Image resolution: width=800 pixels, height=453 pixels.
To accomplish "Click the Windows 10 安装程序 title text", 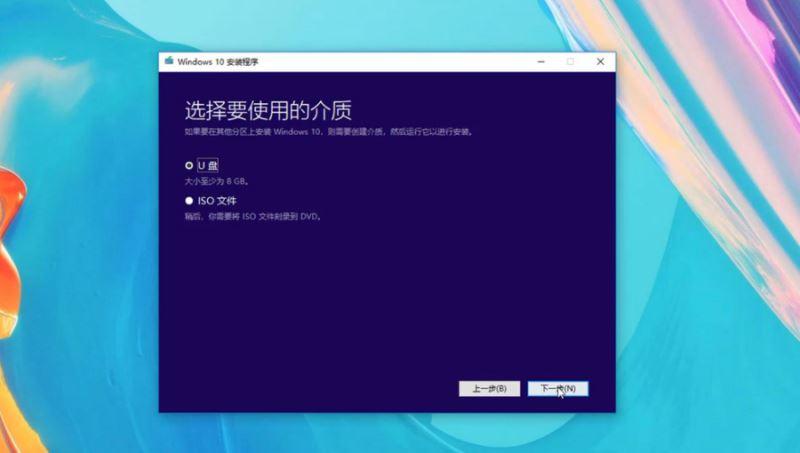I will click(218, 62).
